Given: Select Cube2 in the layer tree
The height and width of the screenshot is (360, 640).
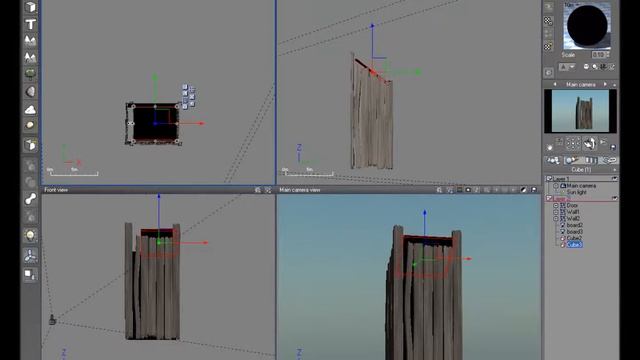Looking at the screenshot, I should point(574,238).
